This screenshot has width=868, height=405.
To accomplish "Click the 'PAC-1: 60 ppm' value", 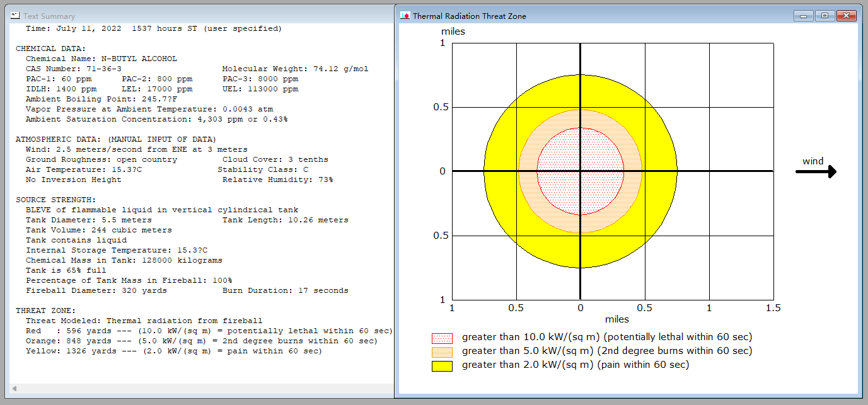I will pyautogui.click(x=59, y=79).
